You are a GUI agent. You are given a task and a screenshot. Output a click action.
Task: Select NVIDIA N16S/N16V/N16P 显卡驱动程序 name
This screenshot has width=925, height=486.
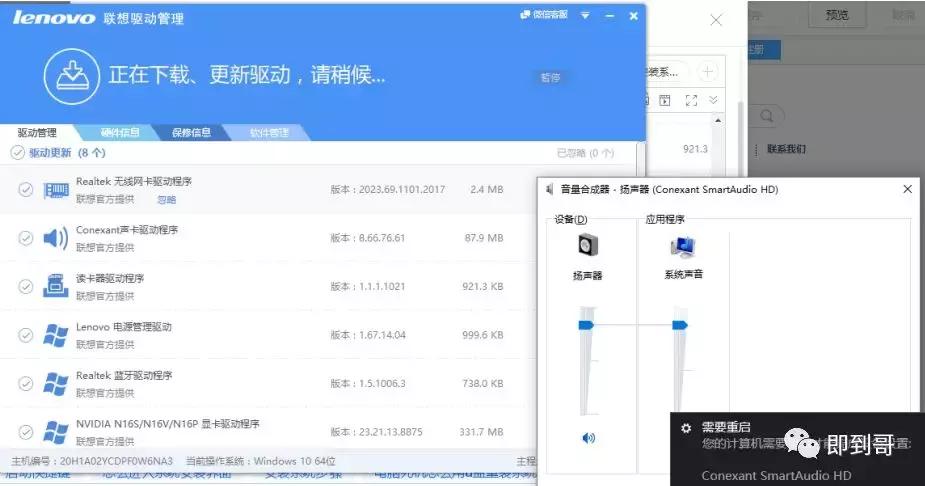click(168, 424)
